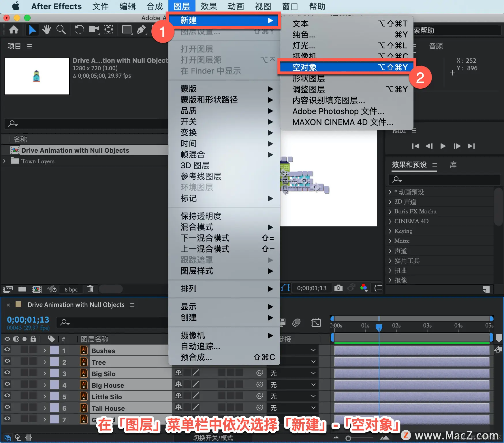
Task: Hide the Little Silo layer
Action: point(7,396)
